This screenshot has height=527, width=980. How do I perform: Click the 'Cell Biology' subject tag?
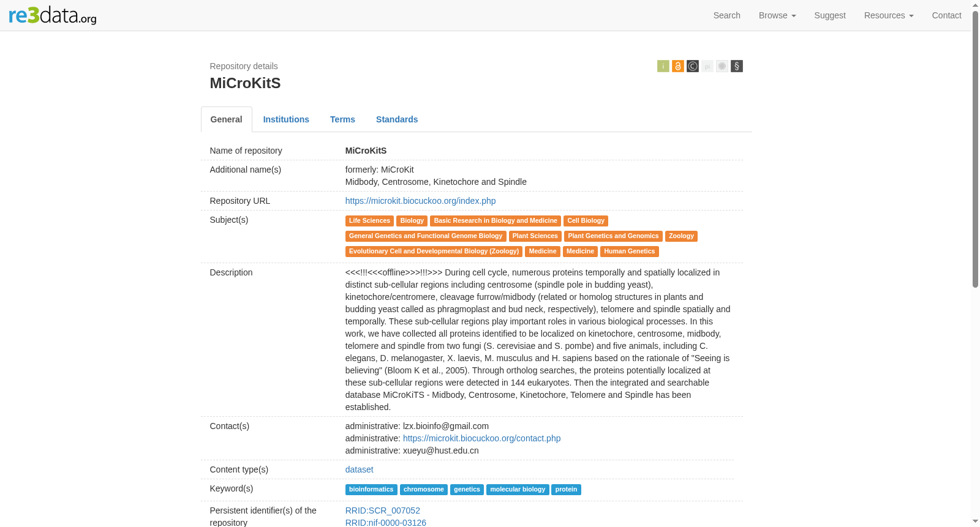(586, 221)
